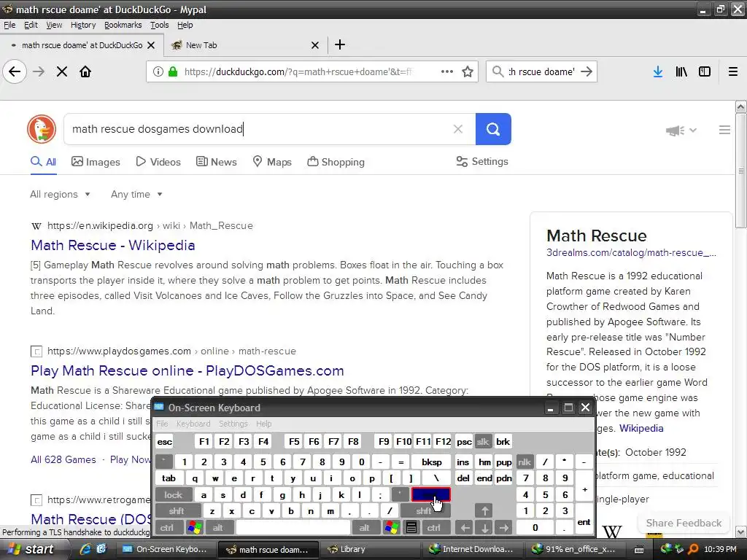
Task: Open the page actions three-dot menu
Action: [x=447, y=72]
